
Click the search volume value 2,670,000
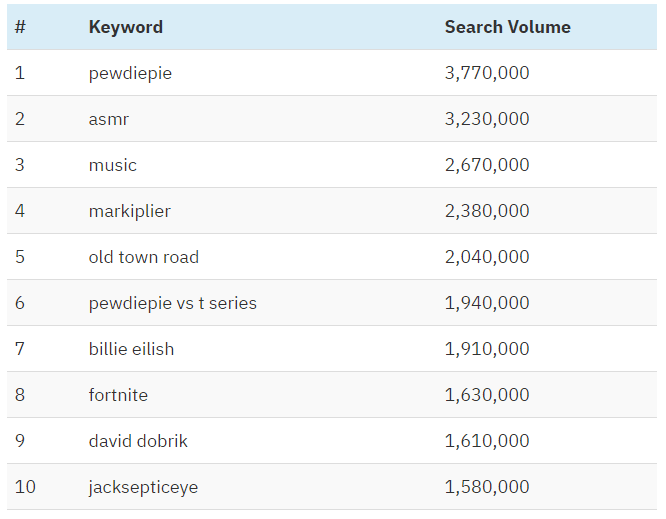(487, 165)
